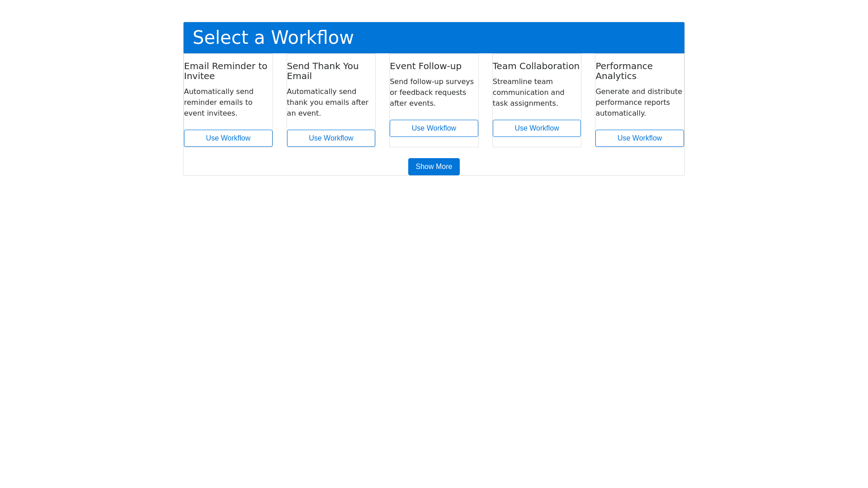Click blank space below Team Collaboration button
The height and width of the screenshot is (488, 868).
(x=537, y=142)
